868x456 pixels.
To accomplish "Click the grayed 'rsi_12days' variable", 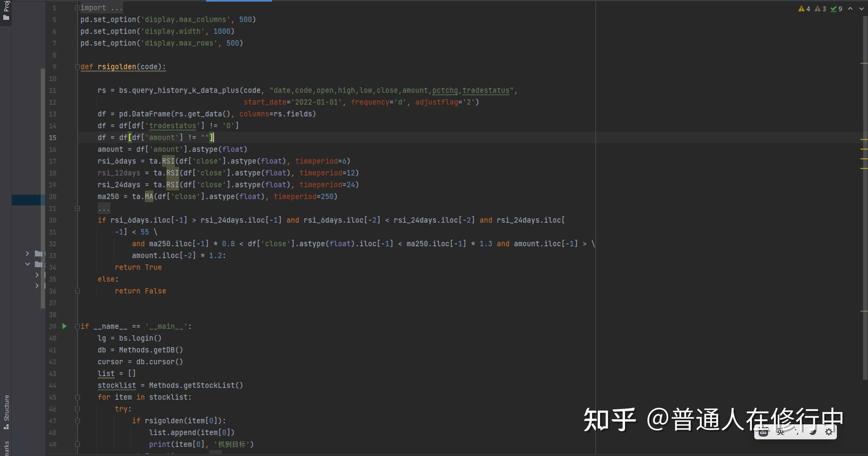I will [119, 173].
